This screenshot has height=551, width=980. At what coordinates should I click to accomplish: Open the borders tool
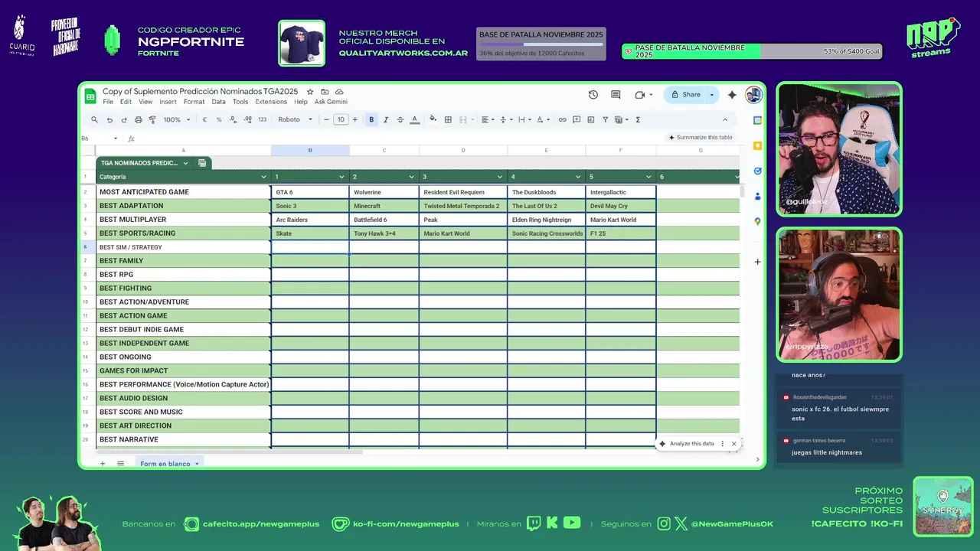[x=448, y=119]
